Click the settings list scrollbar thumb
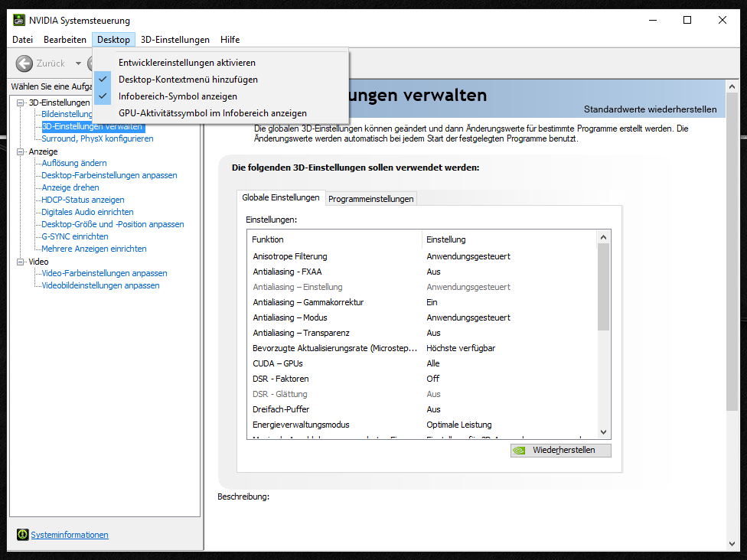The width and height of the screenshot is (747, 560). pos(603,287)
